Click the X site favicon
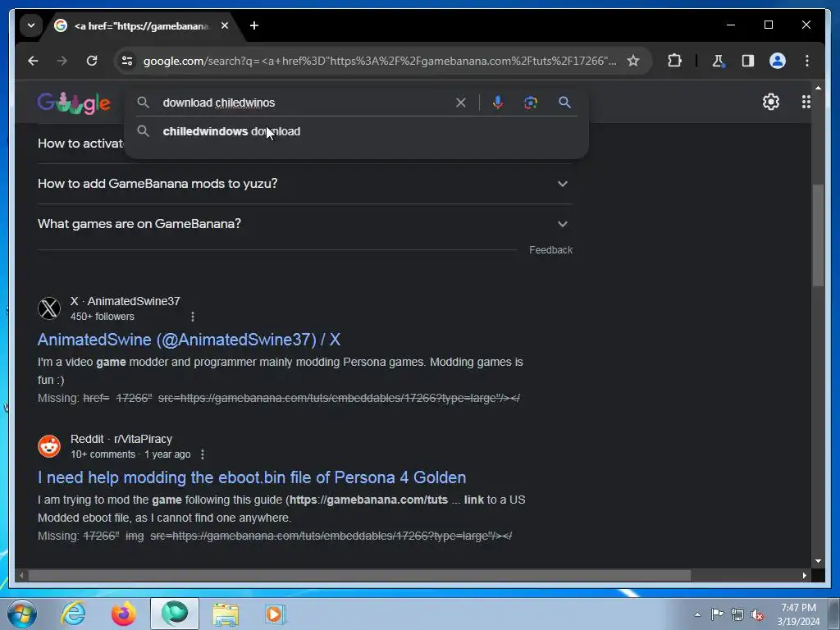Screen dimensions: 840x630 [x=49, y=308]
